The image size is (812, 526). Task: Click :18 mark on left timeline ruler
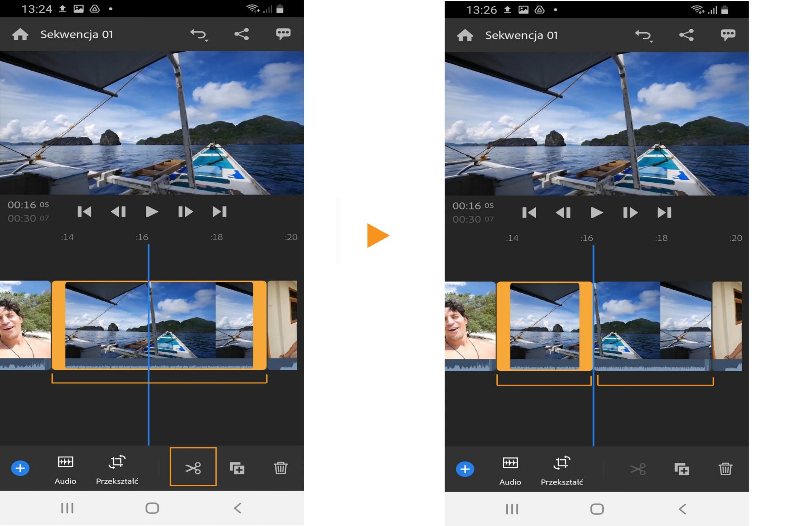coord(217,237)
